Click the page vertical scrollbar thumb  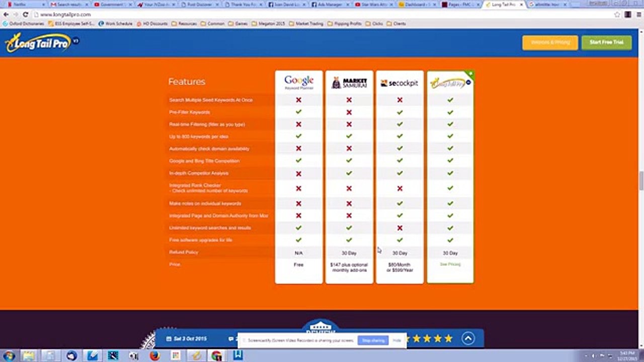coord(641,180)
